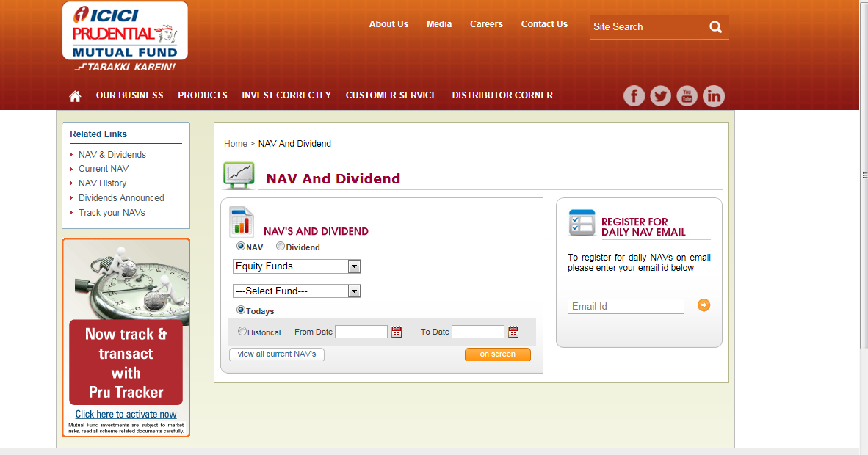Open NAV & Dividends related link

click(112, 154)
